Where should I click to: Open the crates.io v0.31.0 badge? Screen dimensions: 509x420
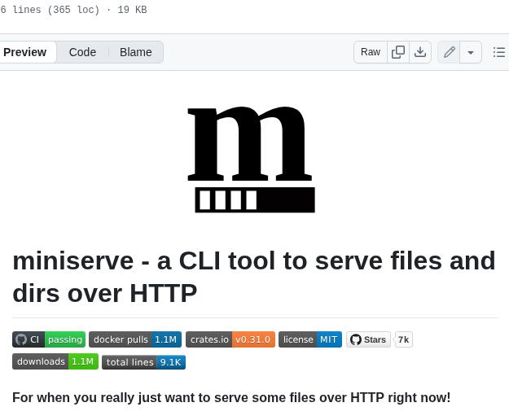230,339
